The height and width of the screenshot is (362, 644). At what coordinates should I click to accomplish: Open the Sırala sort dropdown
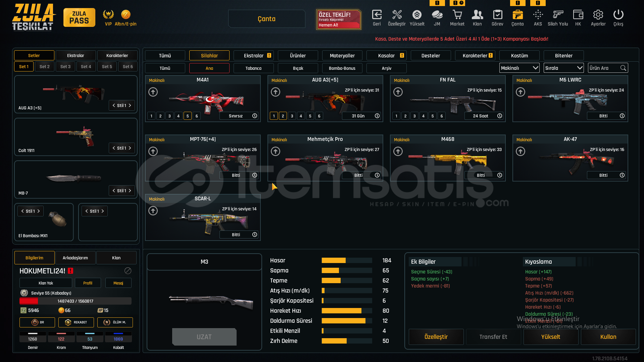pos(564,68)
